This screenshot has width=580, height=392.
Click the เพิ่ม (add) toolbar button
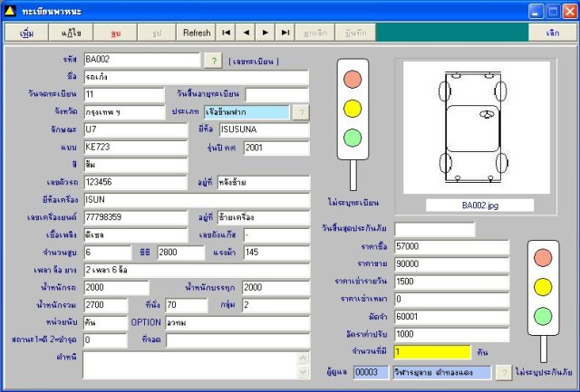(26, 33)
